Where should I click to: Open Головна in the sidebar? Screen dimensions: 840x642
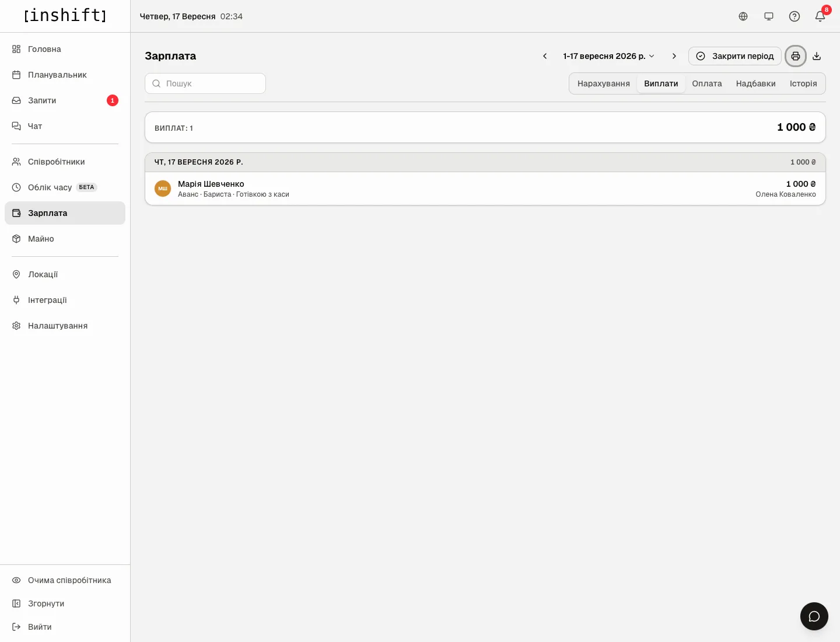[65, 49]
